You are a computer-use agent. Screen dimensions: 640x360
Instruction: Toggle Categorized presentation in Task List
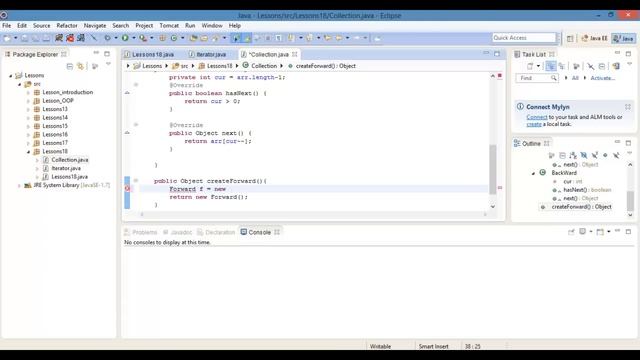(x=551, y=66)
